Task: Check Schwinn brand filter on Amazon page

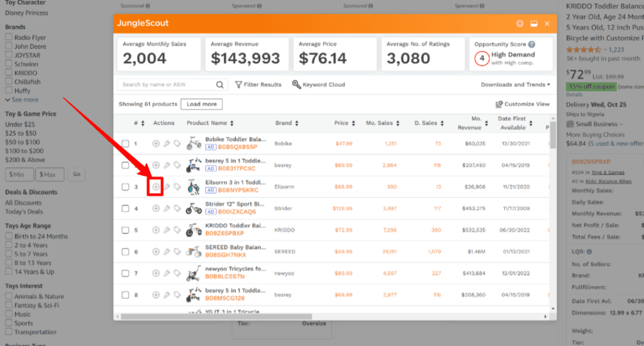Action: [9, 64]
